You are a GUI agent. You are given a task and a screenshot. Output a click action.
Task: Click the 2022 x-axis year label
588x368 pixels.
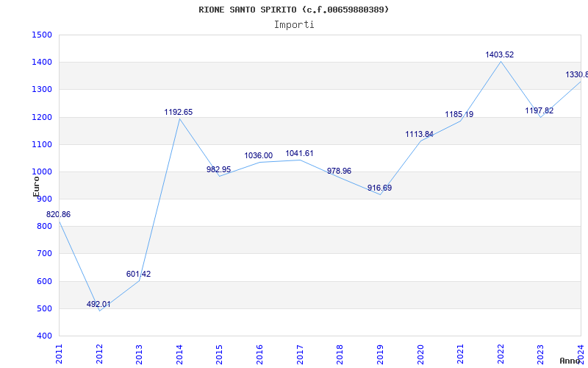tap(501, 354)
